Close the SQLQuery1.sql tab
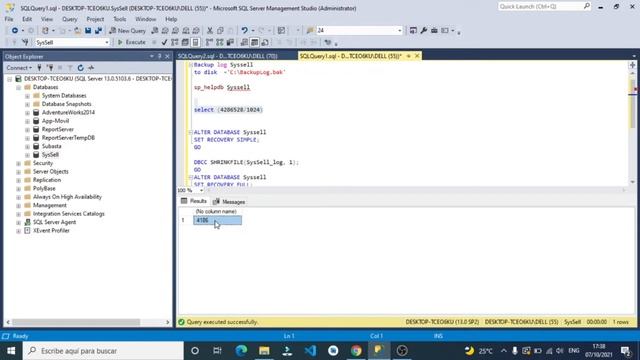Image resolution: width=640 pixels, height=360 pixels. (417, 56)
